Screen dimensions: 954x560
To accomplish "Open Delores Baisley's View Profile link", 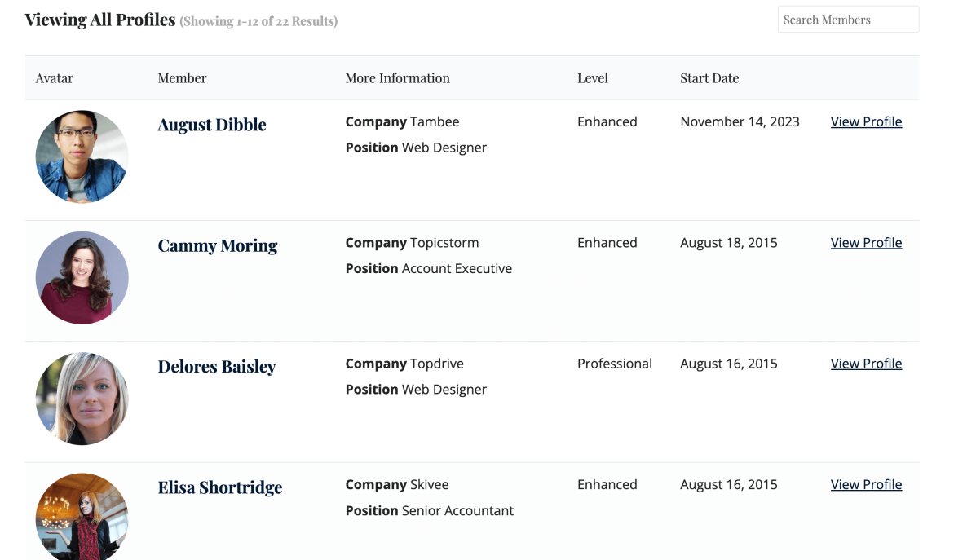I will pyautogui.click(x=866, y=363).
